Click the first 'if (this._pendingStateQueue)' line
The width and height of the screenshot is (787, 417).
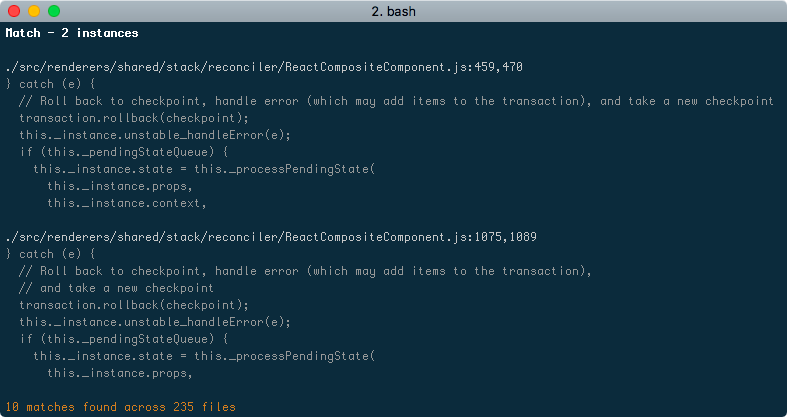click(x=124, y=152)
